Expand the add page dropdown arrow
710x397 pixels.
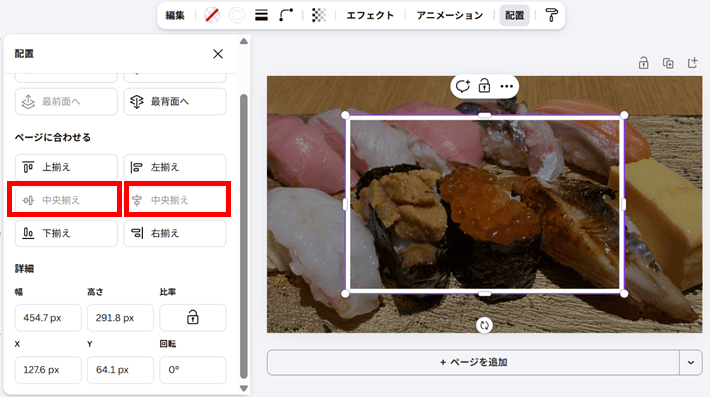pyautogui.click(x=691, y=362)
